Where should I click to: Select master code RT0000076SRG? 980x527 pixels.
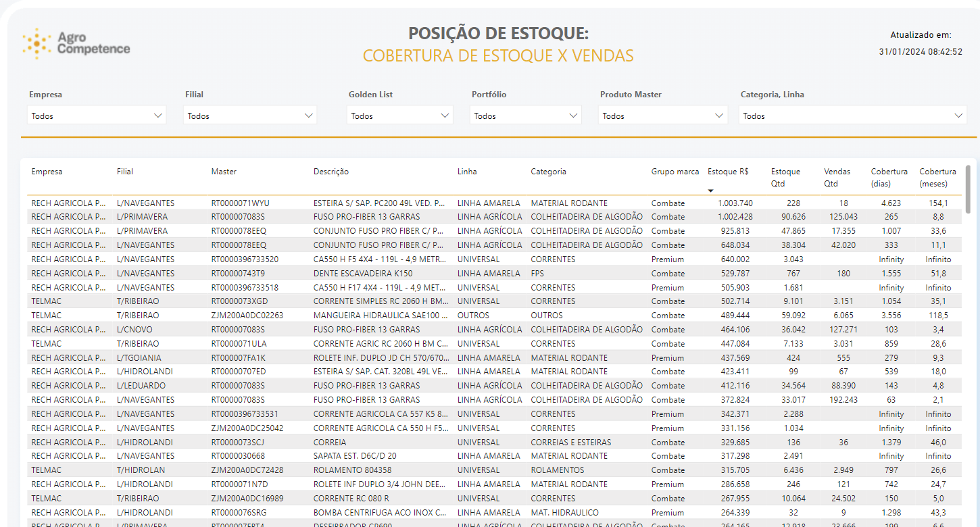coord(239,513)
